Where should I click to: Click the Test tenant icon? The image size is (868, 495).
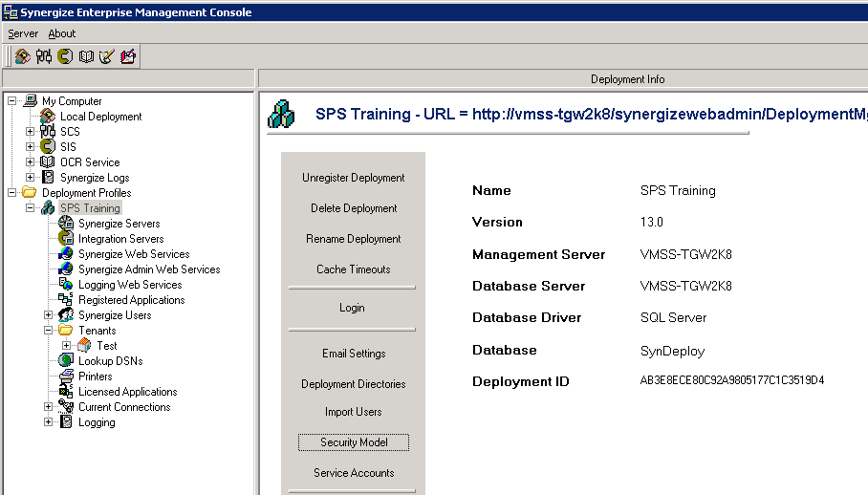click(84, 346)
